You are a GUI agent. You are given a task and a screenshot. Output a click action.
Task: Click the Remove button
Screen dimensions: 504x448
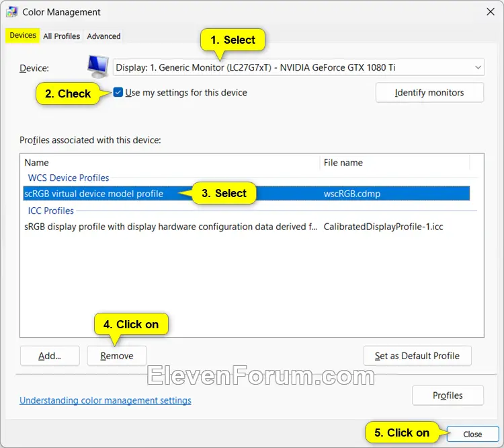[x=117, y=356]
